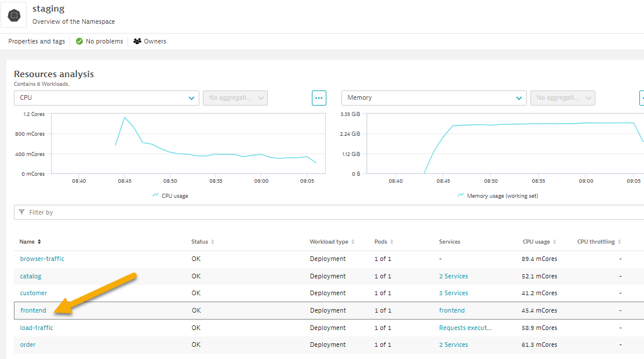Sort by Status column sort icon

coord(213,242)
